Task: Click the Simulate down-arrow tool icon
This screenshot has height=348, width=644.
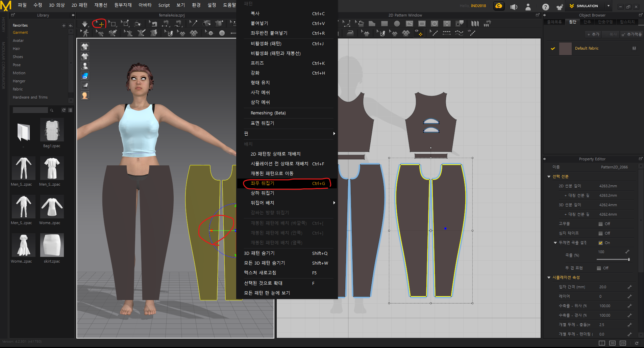Action: (85, 24)
